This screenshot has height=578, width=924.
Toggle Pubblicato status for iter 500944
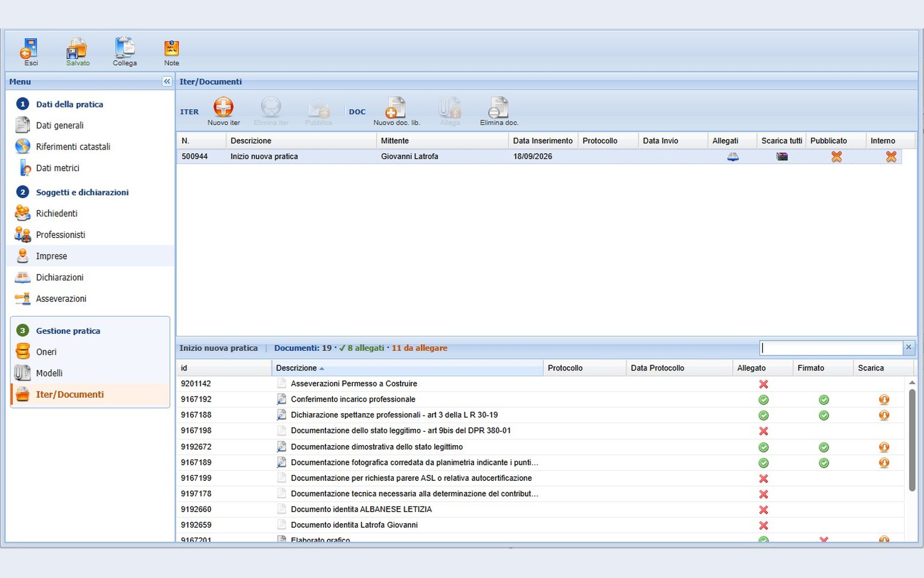click(836, 157)
